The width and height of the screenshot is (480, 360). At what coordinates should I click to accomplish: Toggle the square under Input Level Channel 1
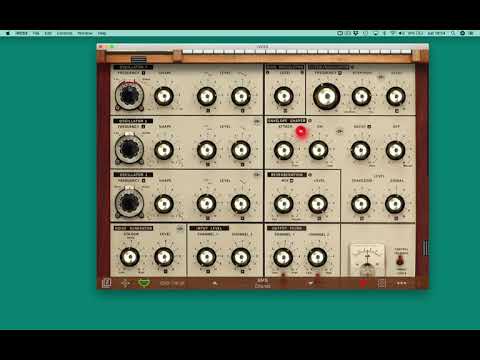(208, 271)
